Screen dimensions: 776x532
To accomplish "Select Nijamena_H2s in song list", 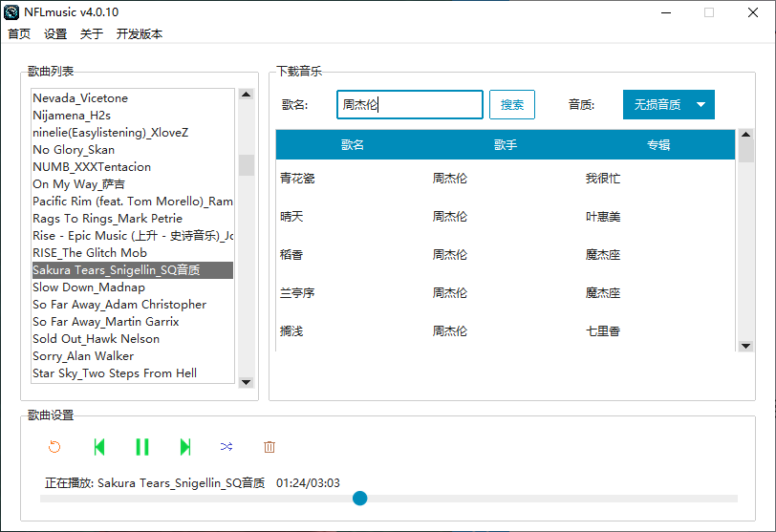I will tap(133, 116).
